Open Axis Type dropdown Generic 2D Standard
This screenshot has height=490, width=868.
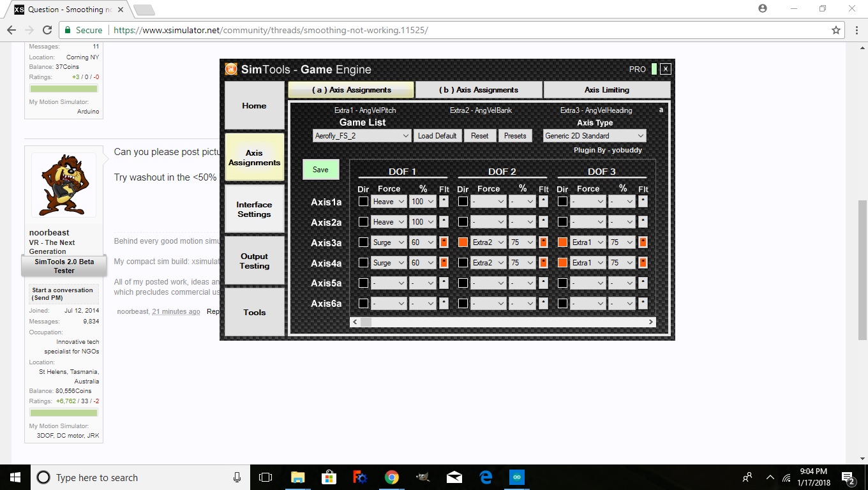595,136
